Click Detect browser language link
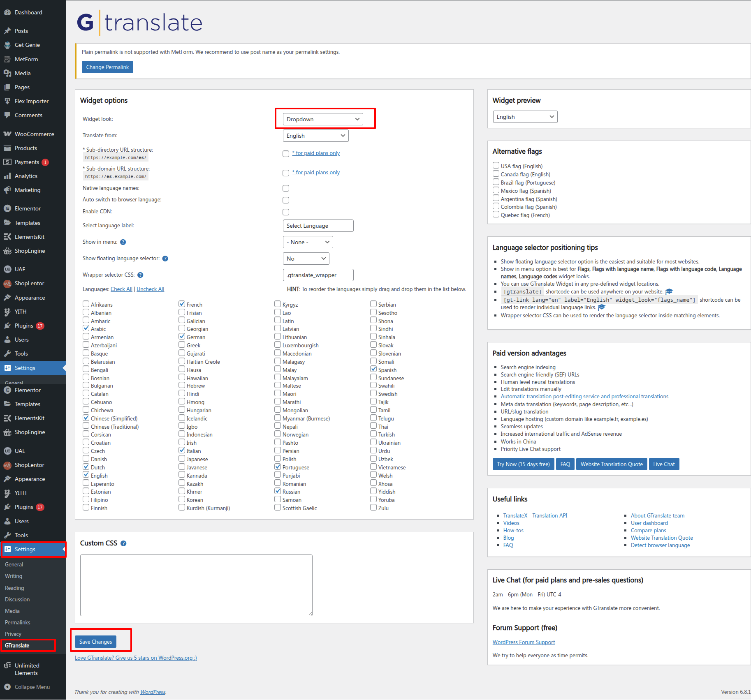This screenshot has width=751, height=700. coord(660,545)
